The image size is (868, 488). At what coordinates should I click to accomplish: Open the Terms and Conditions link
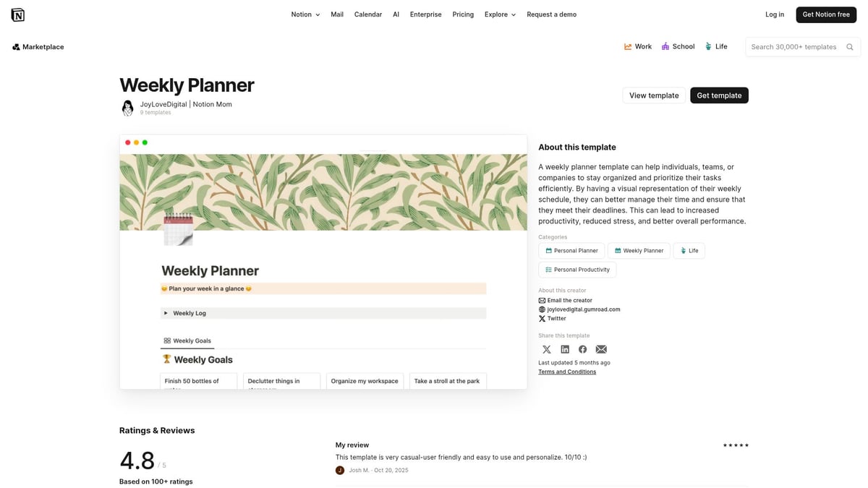(x=567, y=372)
